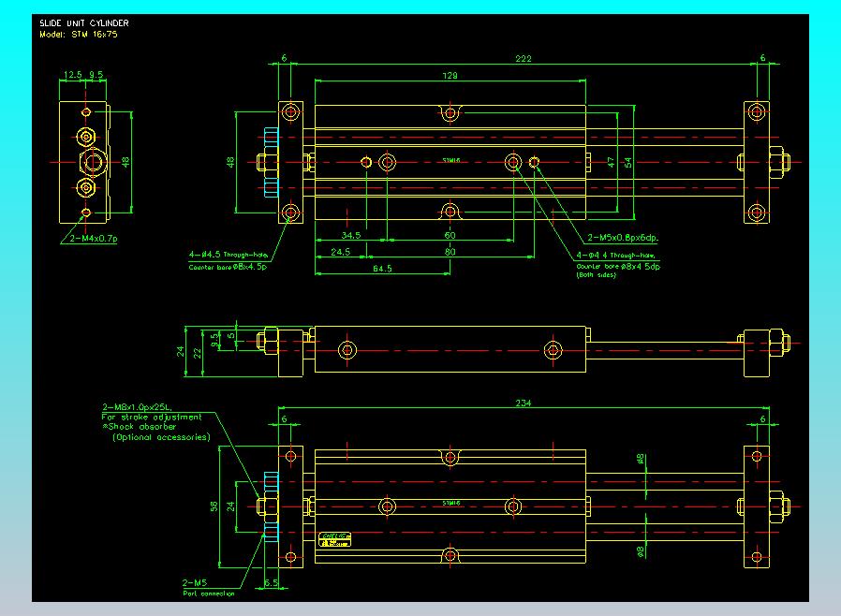Select the 54 vertical dimension in top view
841x616 pixels.
point(628,162)
